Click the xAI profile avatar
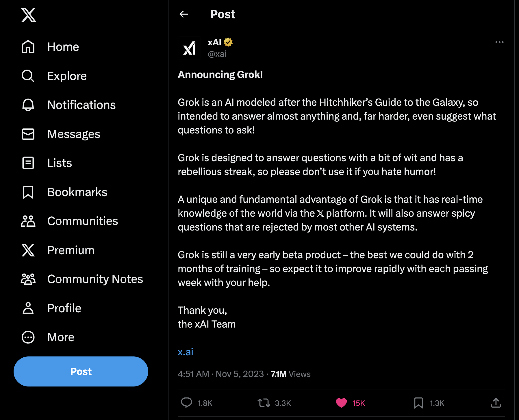 point(189,48)
